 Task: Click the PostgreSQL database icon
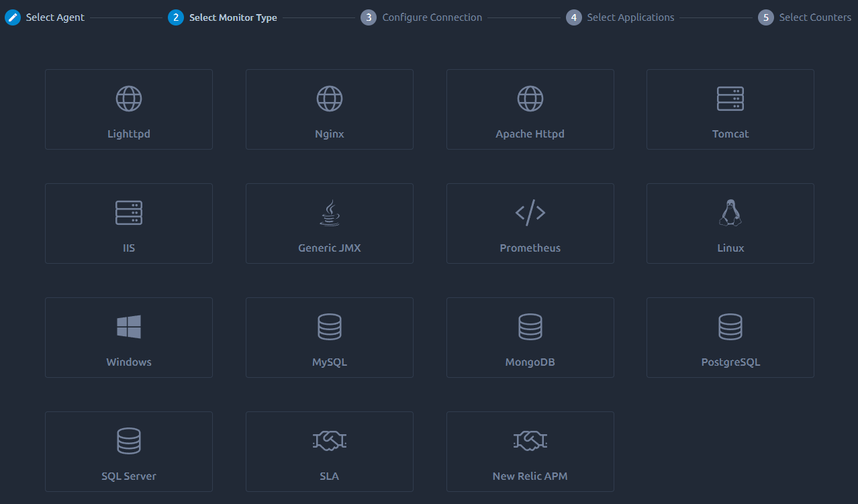click(730, 327)
